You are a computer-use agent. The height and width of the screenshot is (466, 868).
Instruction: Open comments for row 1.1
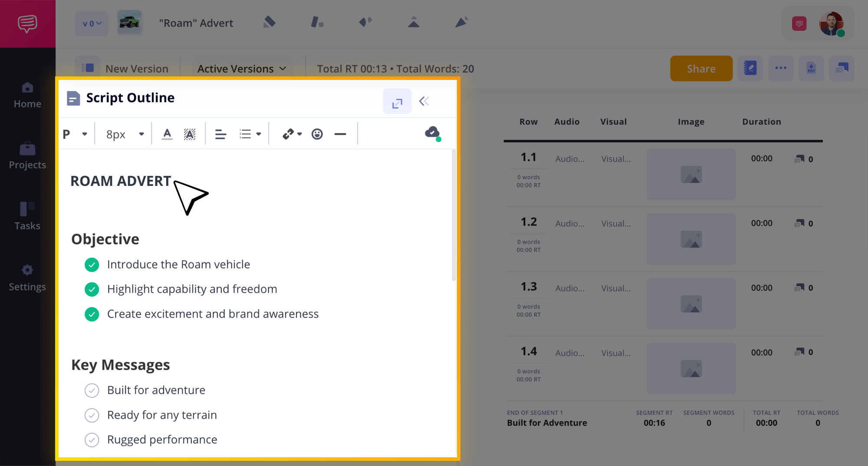click(803, 159)
